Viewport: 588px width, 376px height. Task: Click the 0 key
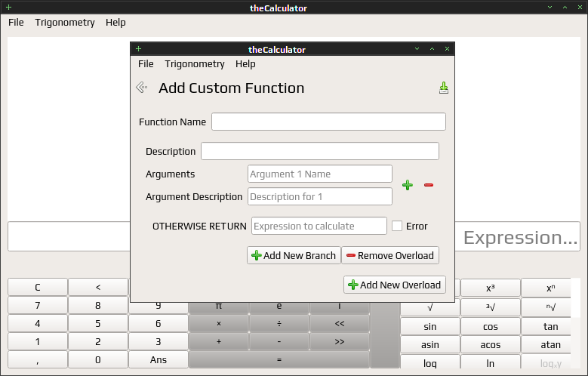click(x=98, y=359)
